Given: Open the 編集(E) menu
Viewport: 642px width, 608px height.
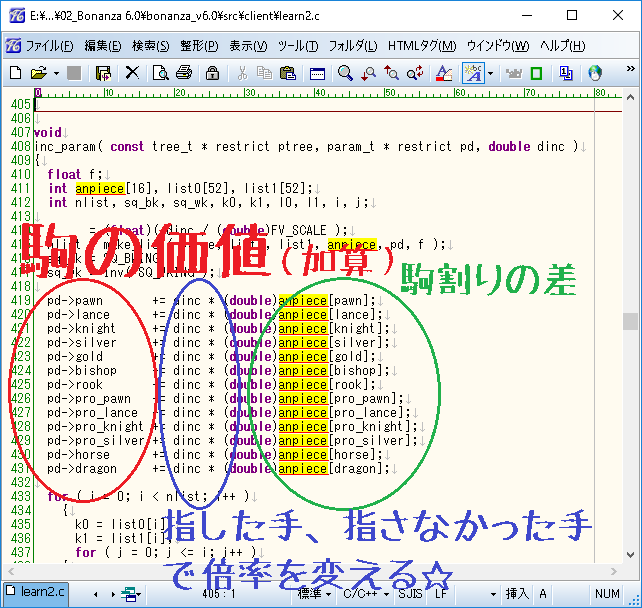Looking at the screenshot, I should coord(103,46).
